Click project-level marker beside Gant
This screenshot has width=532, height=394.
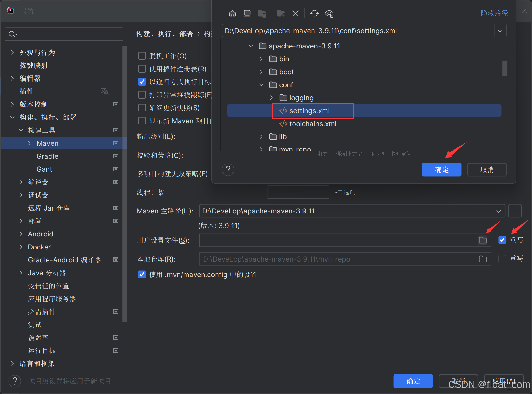click(116, 169)
